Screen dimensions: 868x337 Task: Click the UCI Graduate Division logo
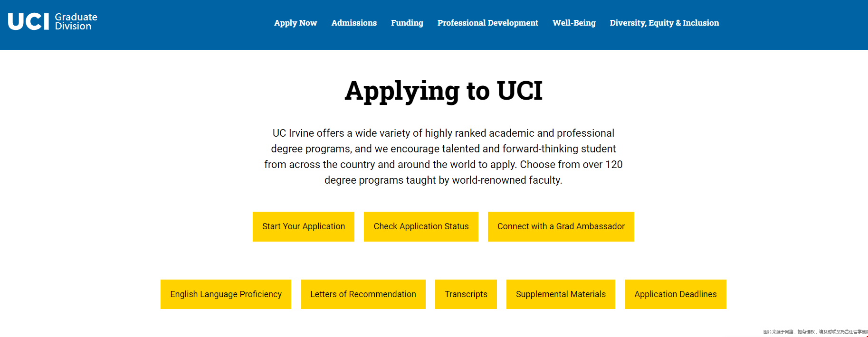point(53,22)
